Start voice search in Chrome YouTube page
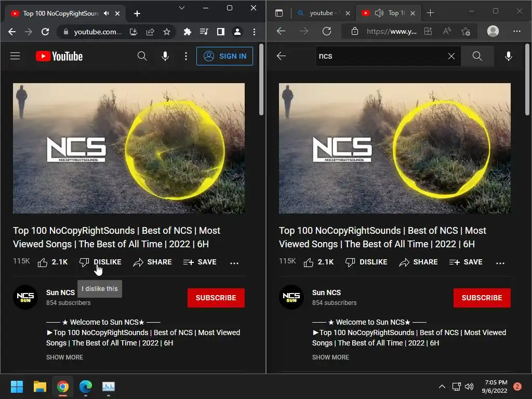Image resolution: width=532 pixels, height=399 pixels. (x=165, y=56)
